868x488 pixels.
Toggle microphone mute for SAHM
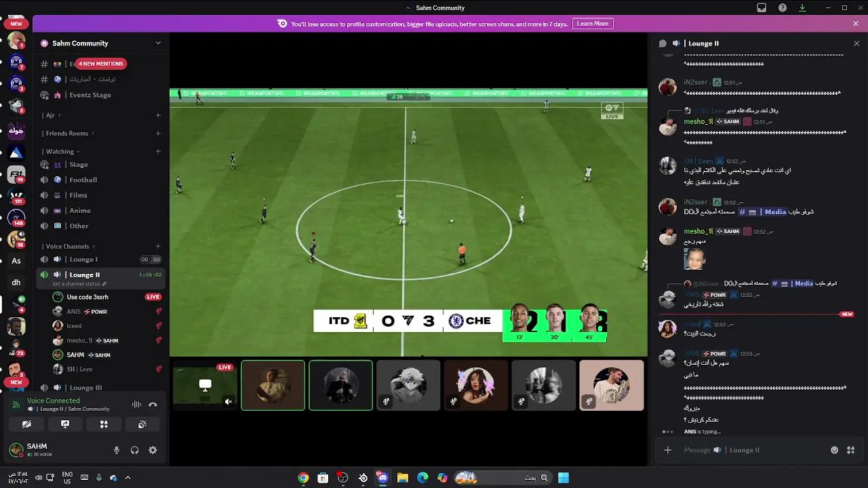coord(117,450)
